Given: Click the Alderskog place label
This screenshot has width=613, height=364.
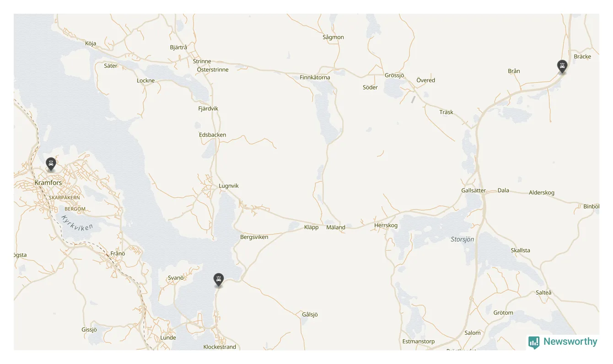Looking at the screenshot, I should coord(542,193).
